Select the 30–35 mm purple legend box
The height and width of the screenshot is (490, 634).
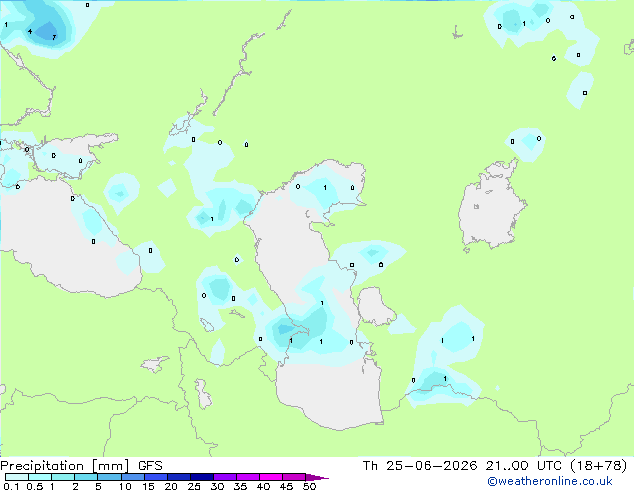point(225,477)
